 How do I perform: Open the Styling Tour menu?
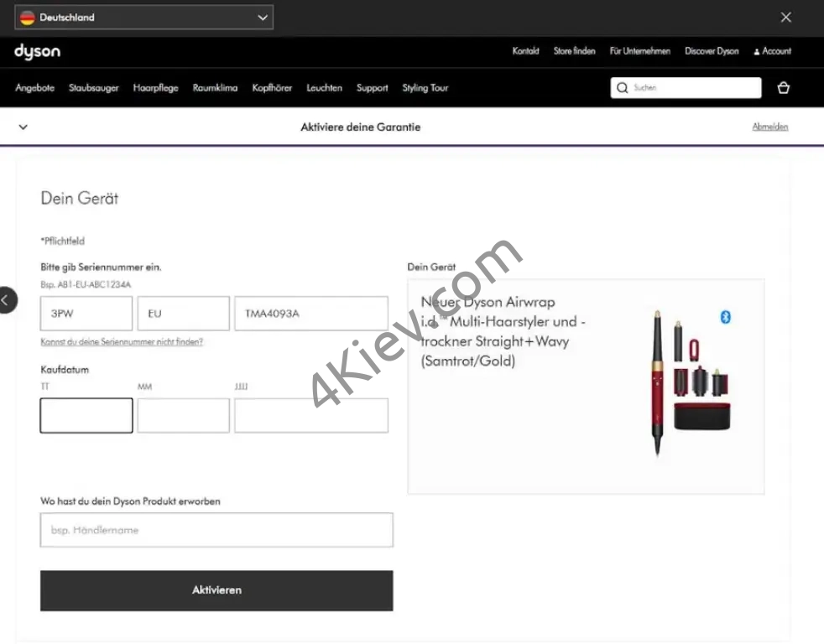(425, 88)
